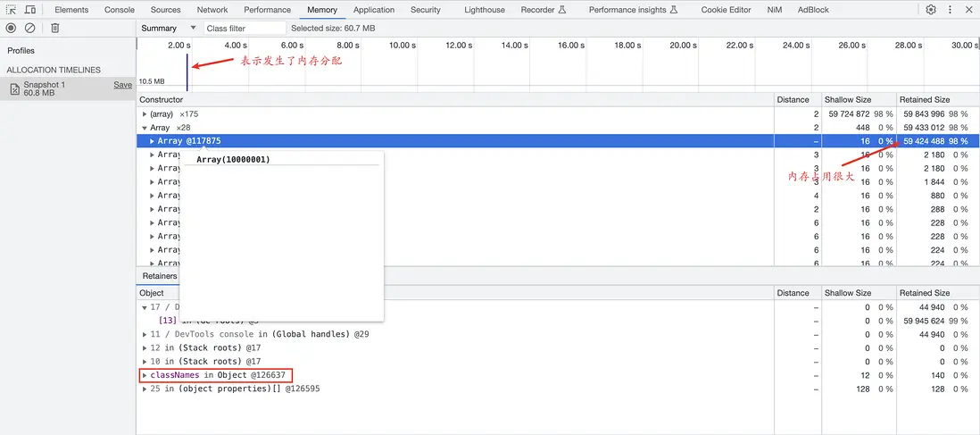Screen dimensions: 980x435
Task: Switch to the Elements tab
Action: pyautogui.click(x=71, y=10)
